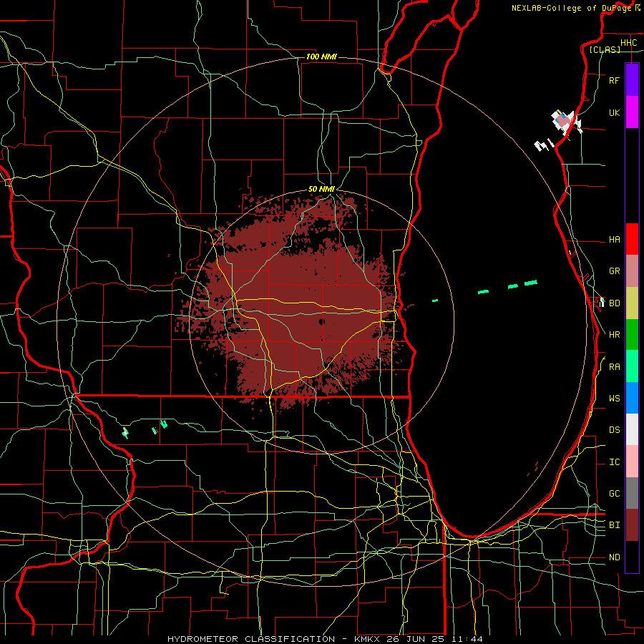The width and height of the screenshot is (644, 644).
Task: Click the large brown biological echo area
Action: pos(296,304)
